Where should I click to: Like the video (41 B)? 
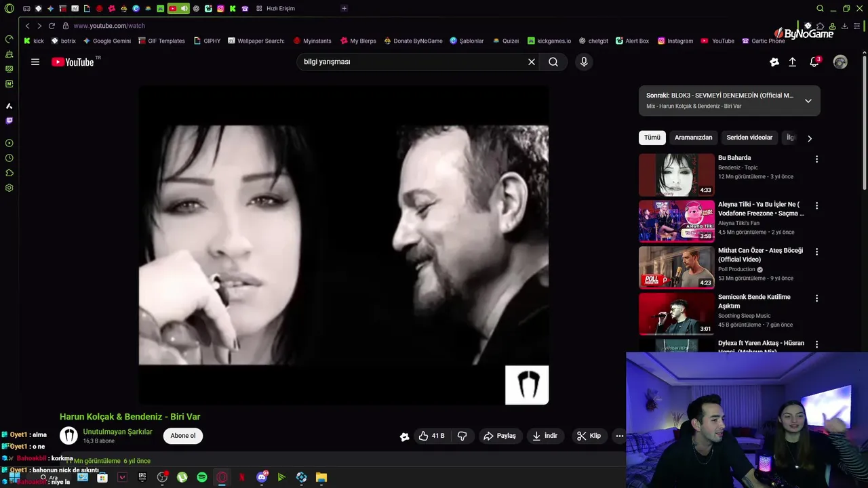[x=431, y=436]
